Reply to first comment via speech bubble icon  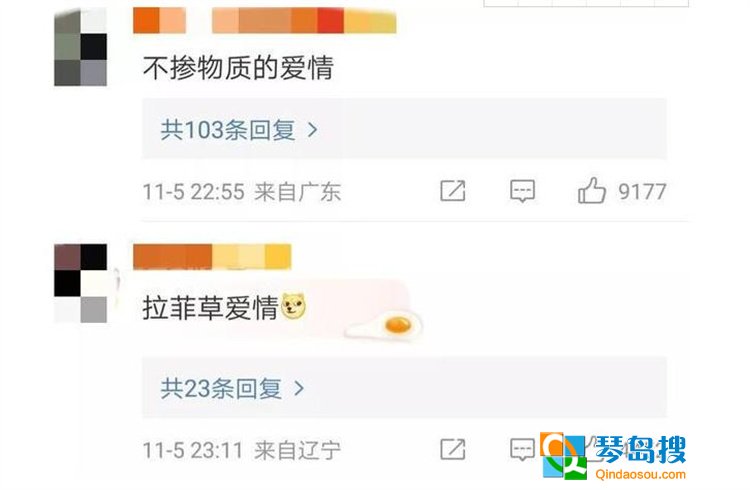tap(522, 191)
